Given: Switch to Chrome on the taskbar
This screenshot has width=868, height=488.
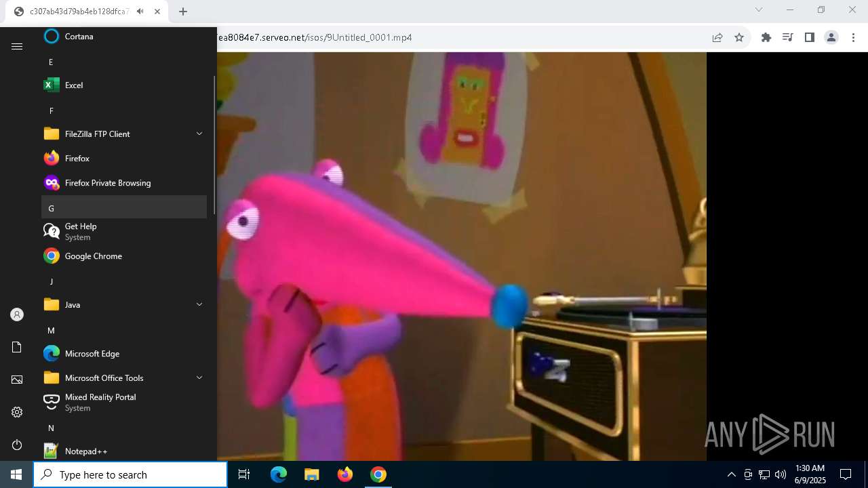Looking at the screenshot, I should pos(378,474).
